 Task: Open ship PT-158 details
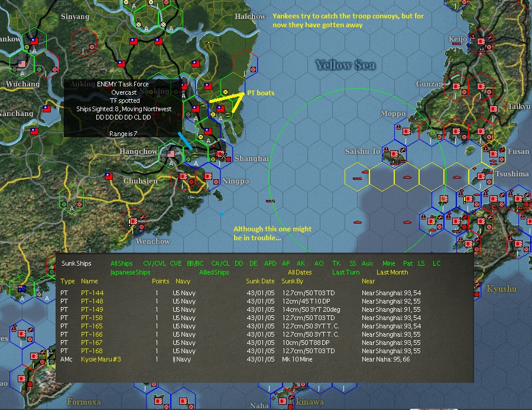(92, 318)
